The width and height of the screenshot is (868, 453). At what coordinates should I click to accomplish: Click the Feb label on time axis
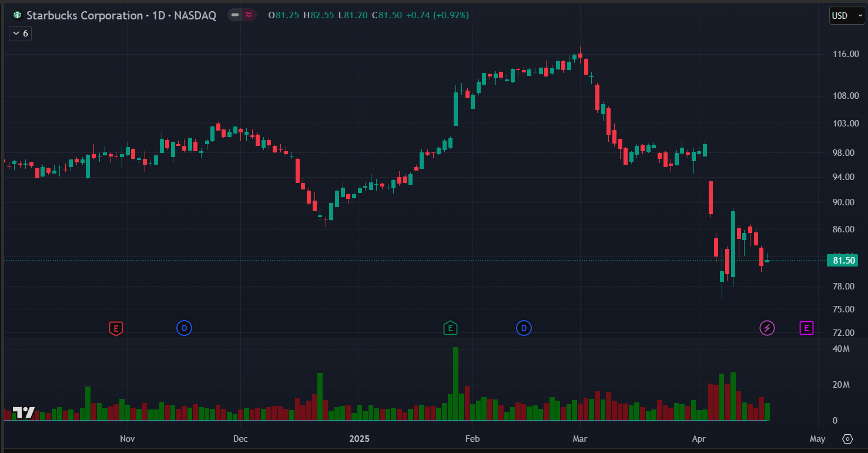(472, 439)
